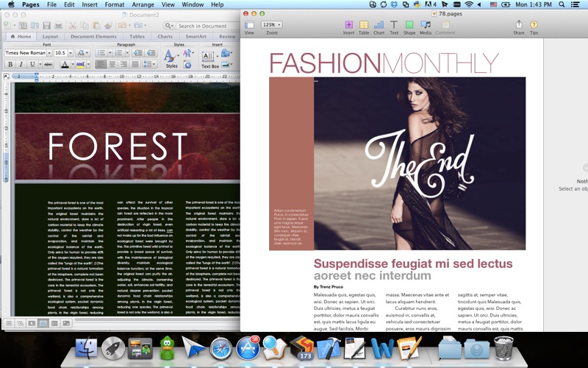
Task: Open Safari compass in the Dock
Action: [221, 348]
